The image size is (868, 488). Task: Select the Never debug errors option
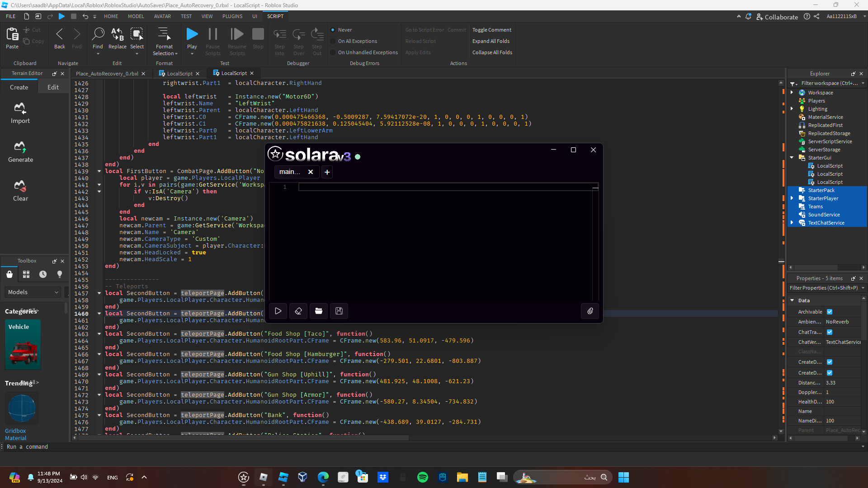[333, 30]
